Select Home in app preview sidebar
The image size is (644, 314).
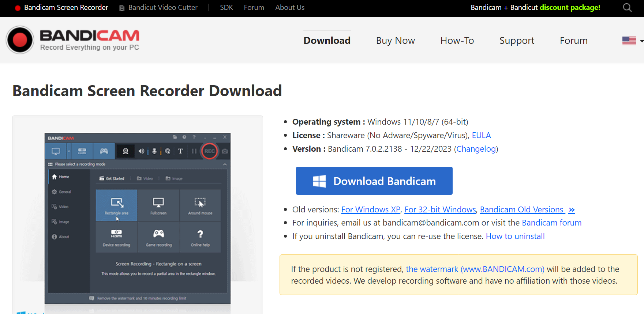(x=69, y=177)
